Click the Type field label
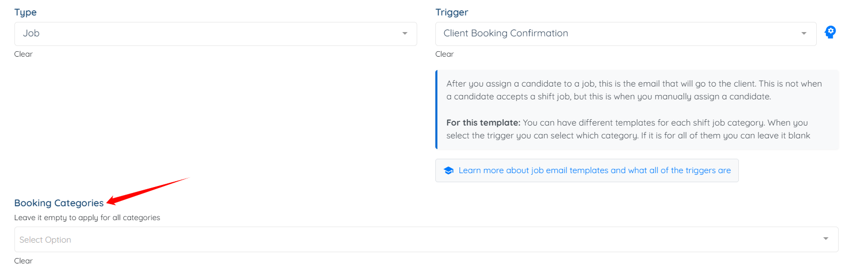 (26, 12)
